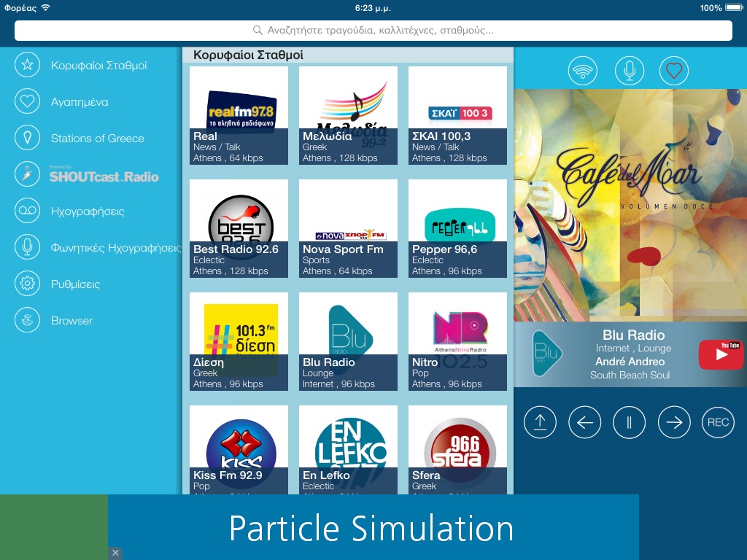Play Sfera 96.6 station
747x560 pixels.
pyautogui.click(x=457, y=450)
